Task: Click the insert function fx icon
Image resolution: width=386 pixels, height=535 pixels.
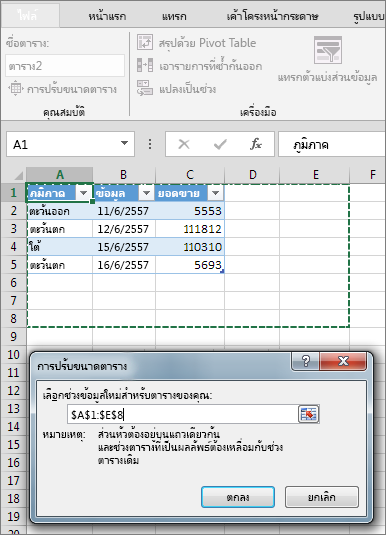Action: click(256, 144)
